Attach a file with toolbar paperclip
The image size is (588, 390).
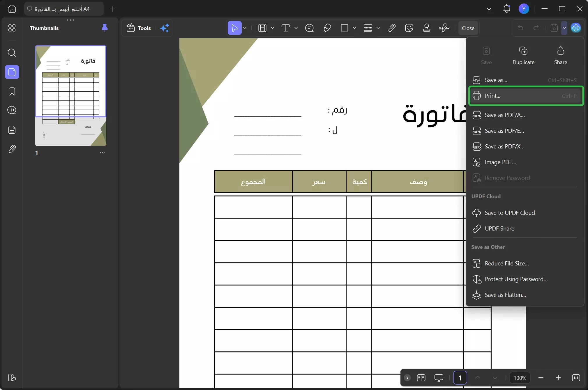392,28
